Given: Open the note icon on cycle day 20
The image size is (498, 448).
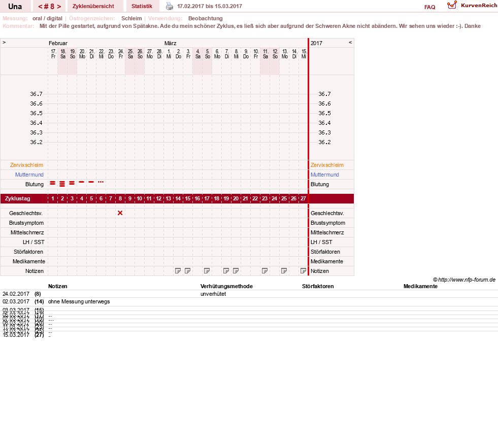Looking at the screenshot, I should [x=236, y=271].
